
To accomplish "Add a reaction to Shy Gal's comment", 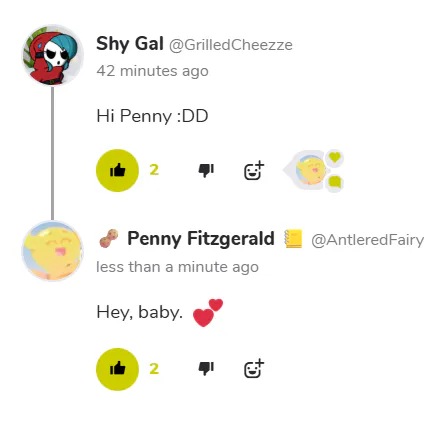I will (x=254, y=170).
